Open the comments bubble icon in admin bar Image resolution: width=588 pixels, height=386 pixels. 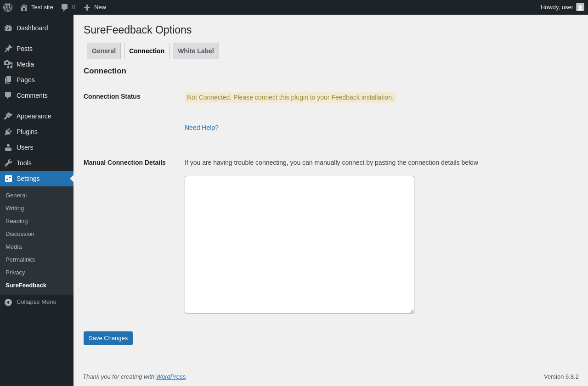65,7
